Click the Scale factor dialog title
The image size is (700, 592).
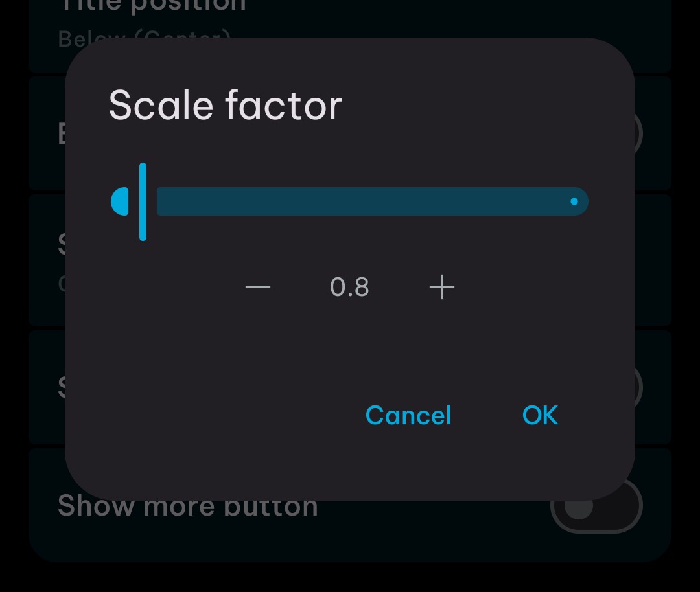(225, 105)
